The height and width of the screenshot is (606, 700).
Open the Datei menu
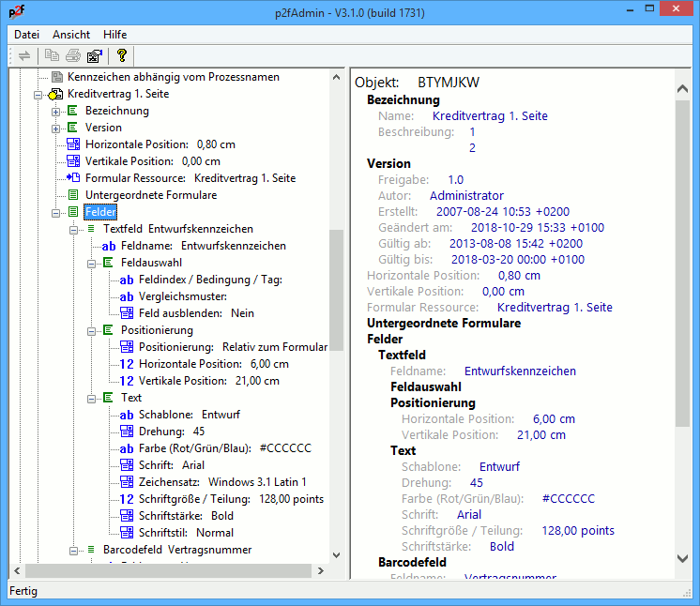(x=26, y=34)
